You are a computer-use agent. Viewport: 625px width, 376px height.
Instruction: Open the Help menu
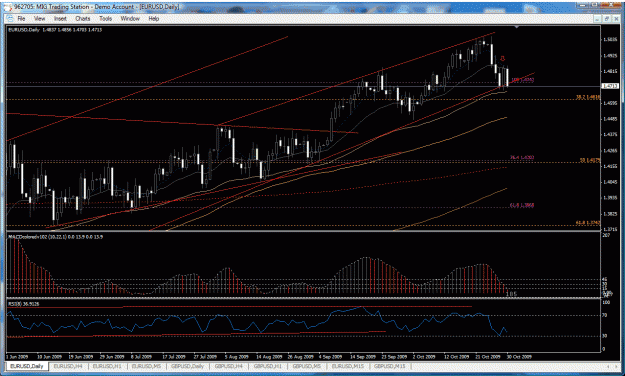pyautogui.click(x=153, y=19)
